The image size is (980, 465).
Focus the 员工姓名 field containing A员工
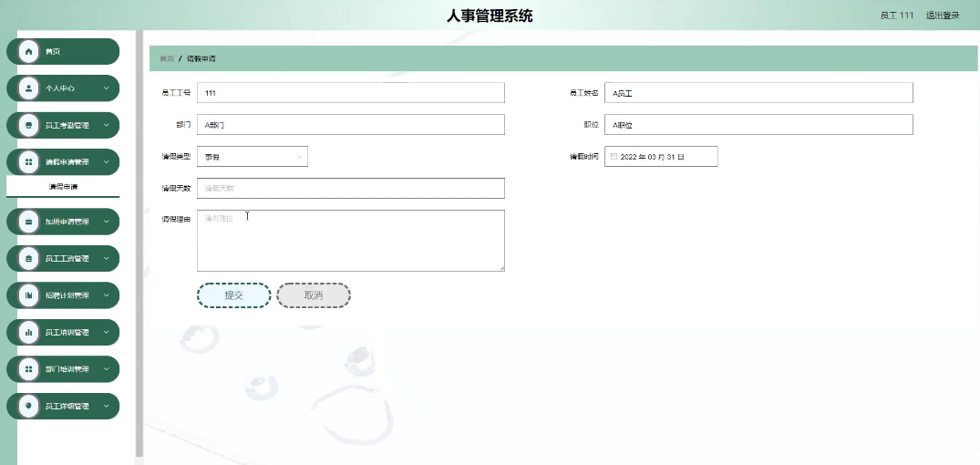758,92
